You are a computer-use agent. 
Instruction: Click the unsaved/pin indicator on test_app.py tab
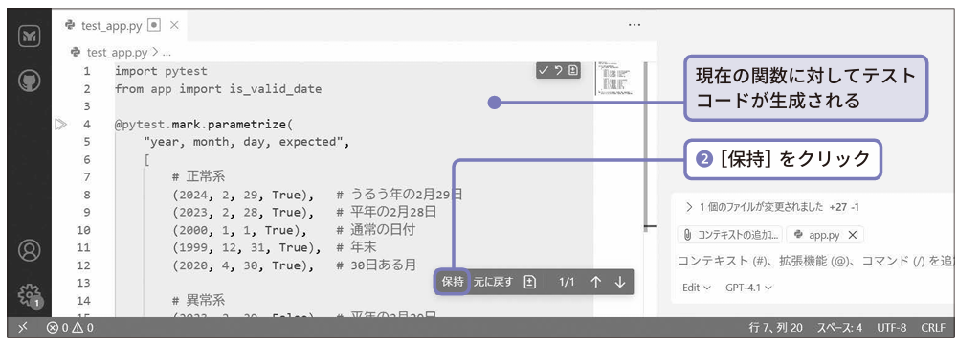pyautogui.click(x=154, y=25)
